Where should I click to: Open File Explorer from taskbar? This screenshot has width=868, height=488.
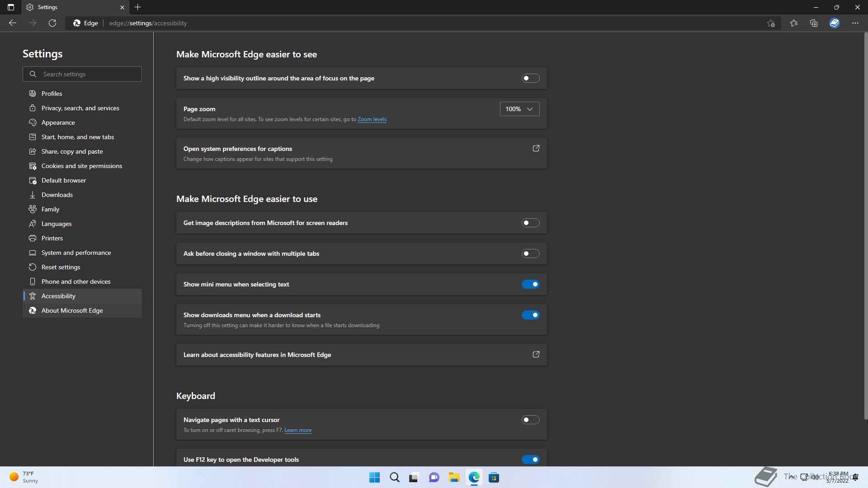coord(454,478)
